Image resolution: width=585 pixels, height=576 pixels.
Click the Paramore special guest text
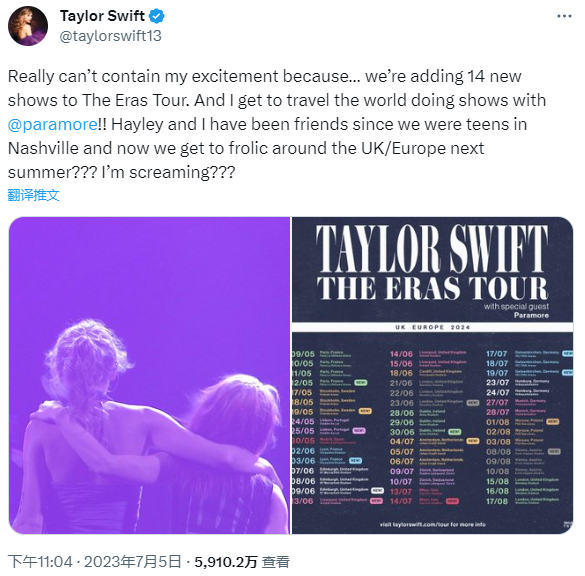[x=531, y=315]
